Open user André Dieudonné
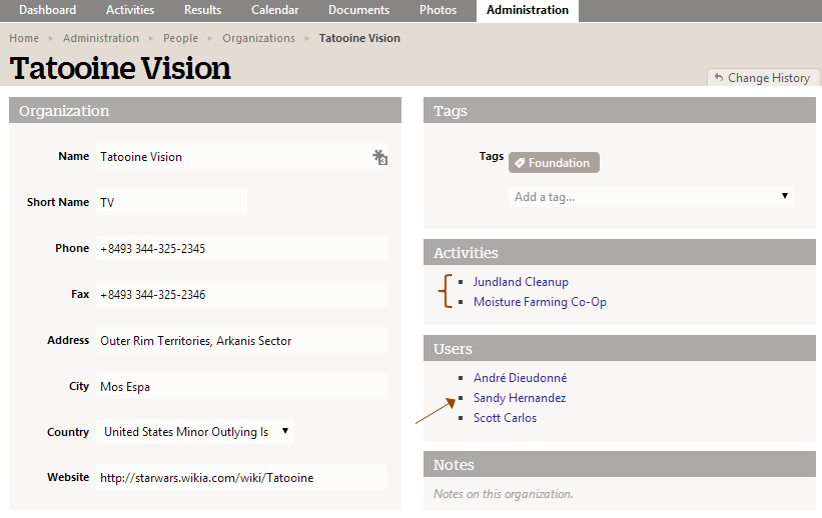This screenshot has height=518, width=822. tap(520, 377)
